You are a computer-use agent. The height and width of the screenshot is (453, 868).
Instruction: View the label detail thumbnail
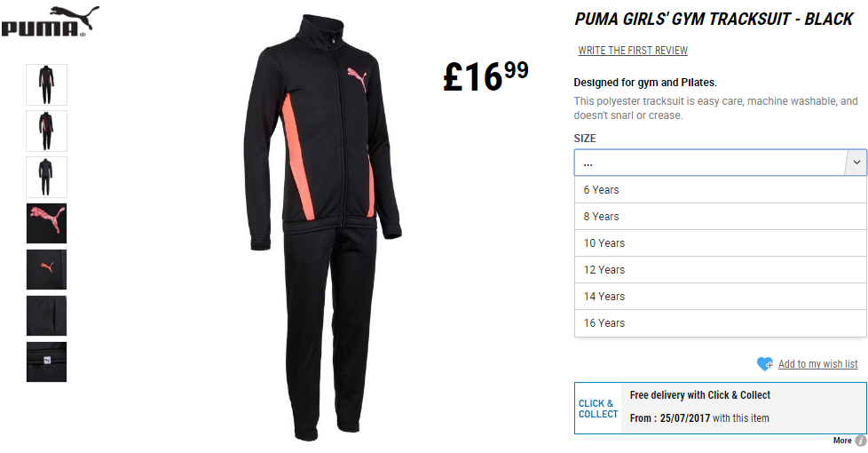point(46,362)
